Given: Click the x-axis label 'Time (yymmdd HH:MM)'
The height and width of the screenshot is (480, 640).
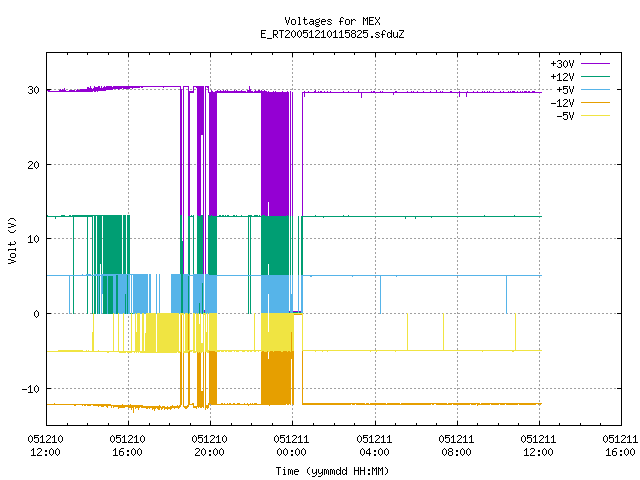Looking at the screenshot, I should click(332, 471).
